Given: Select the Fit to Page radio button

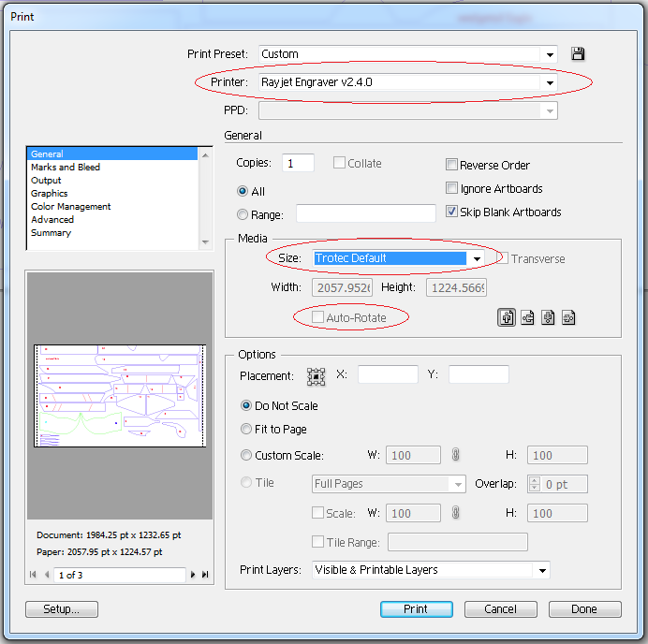Looking at the screenshot, I should (x=246, y=429).
